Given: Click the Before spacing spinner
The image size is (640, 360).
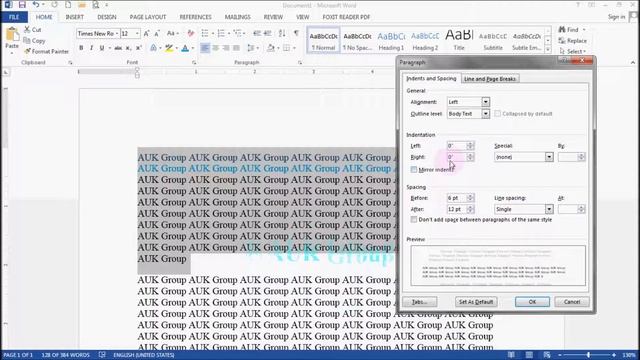Looking at the screenshot, I should coord(470,198).
